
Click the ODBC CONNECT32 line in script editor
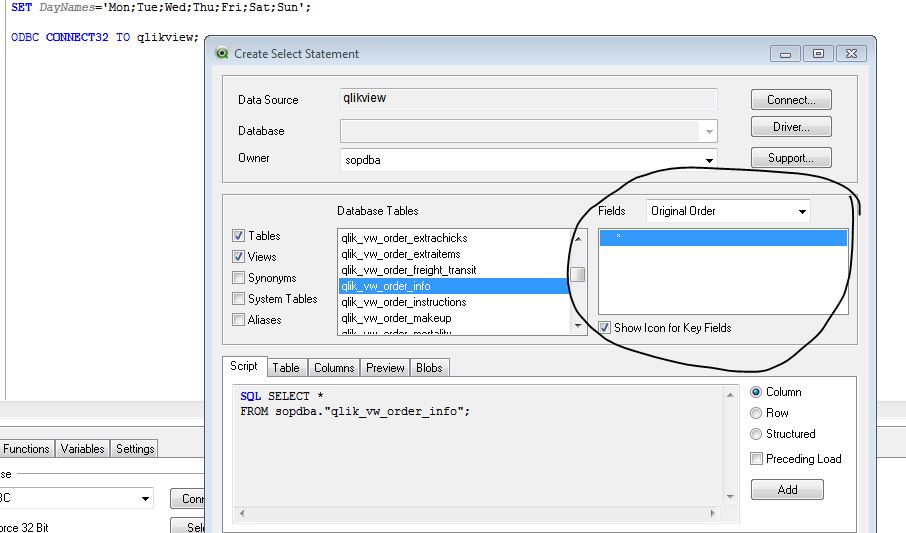105,37
